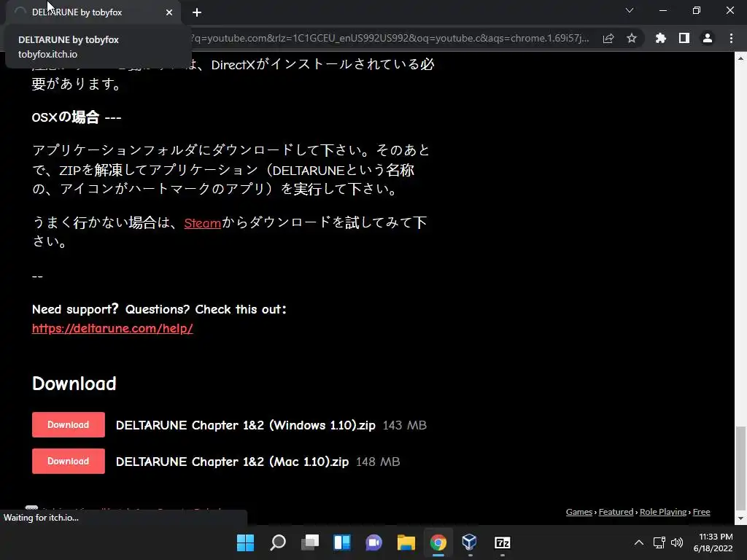The width and height of the screenshot is (747, 560).
Task: Click scrollbar up arrow
Action: [740, 58]
